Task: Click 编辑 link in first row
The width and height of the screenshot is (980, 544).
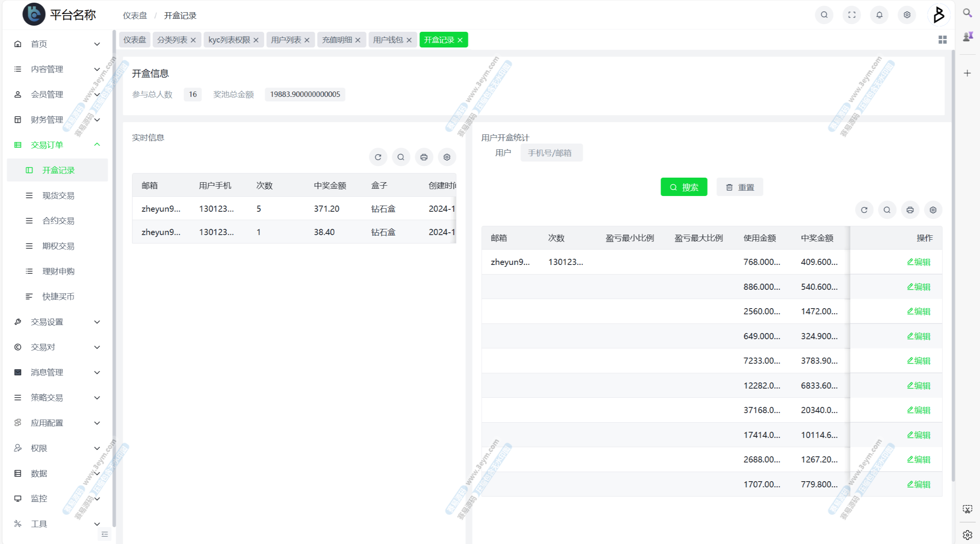Action: [919, 262]
